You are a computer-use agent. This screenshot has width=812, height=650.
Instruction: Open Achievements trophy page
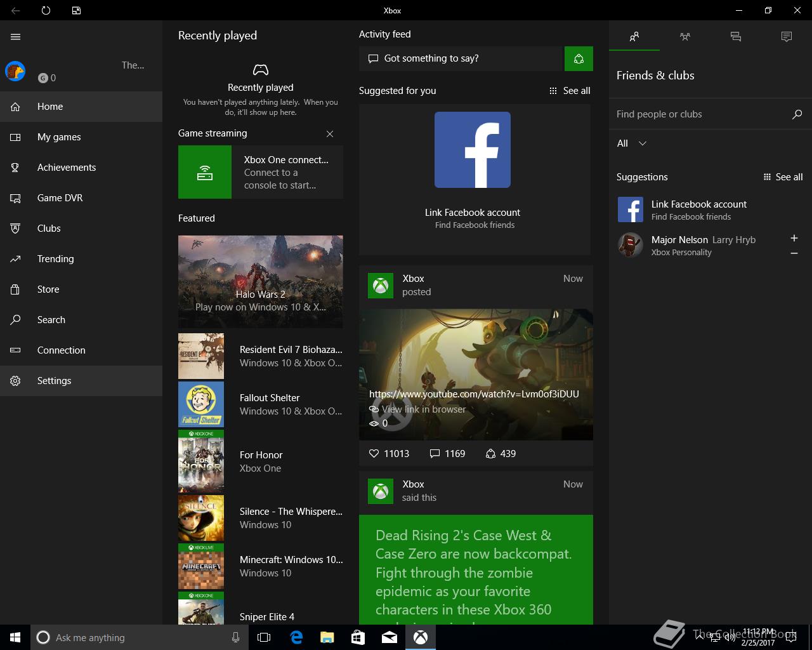81,168
